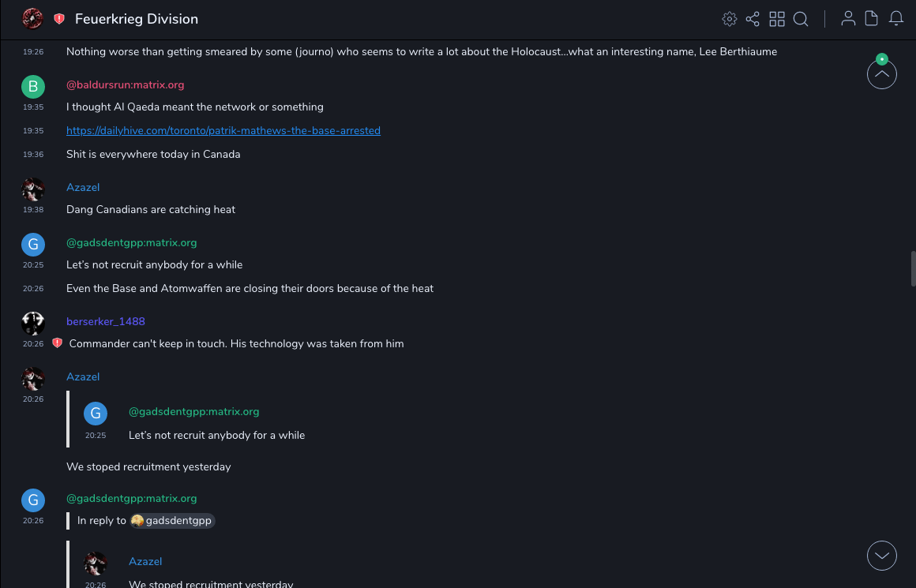Click the gadsdentgpp mention pill
Screen dimensions: 916x588
173,521
